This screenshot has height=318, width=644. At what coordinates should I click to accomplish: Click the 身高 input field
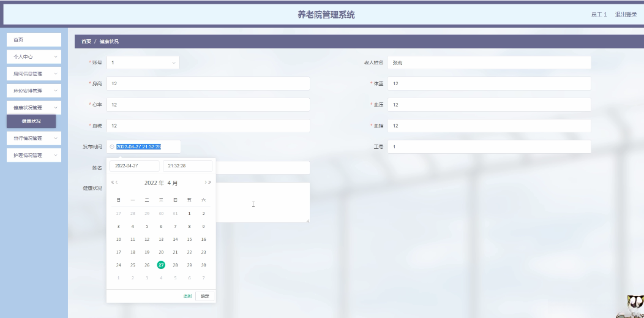click(208, 83)
